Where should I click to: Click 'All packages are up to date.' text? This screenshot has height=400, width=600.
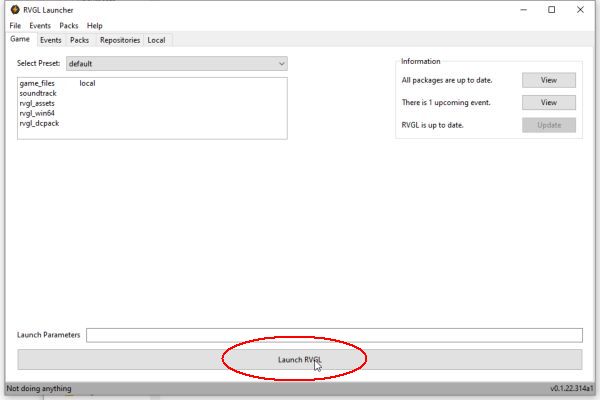click(x=447, y=80)
